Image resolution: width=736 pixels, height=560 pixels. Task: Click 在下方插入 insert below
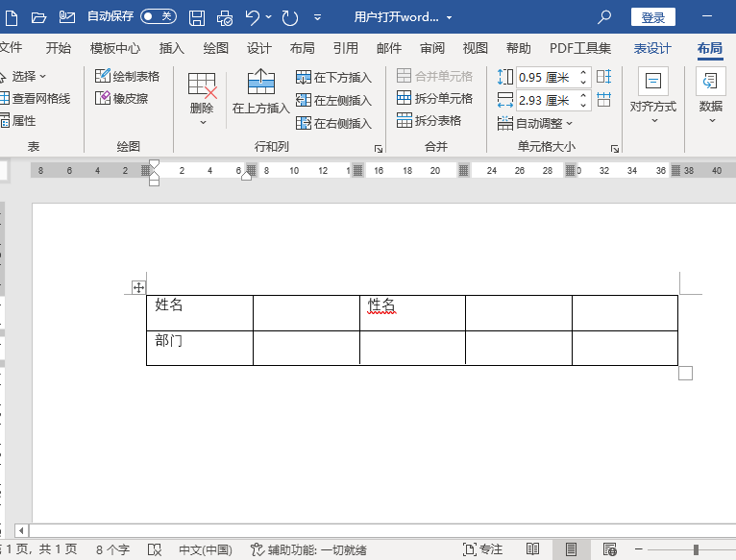coord(333,78)
